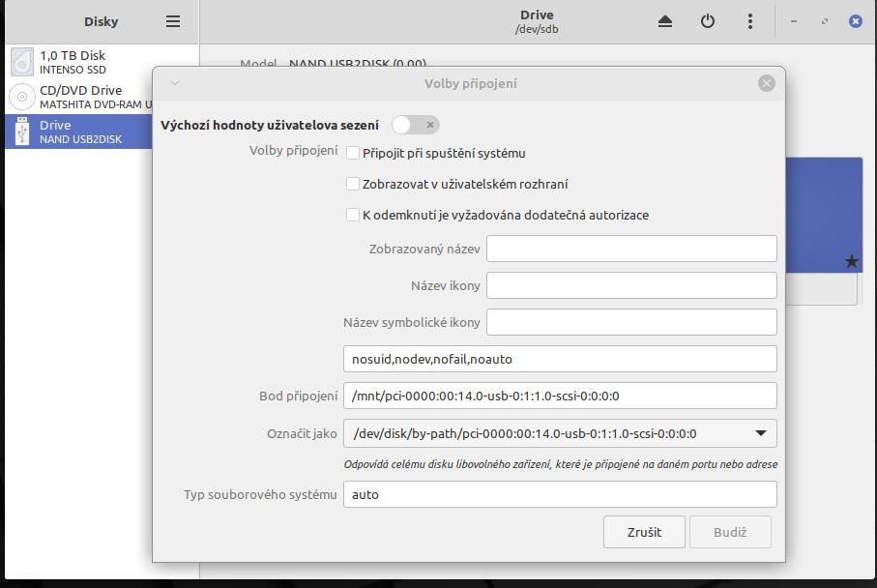Select the 1,0 TB Disk icon
Screen dimensions: 877x588
pos(21,63)
